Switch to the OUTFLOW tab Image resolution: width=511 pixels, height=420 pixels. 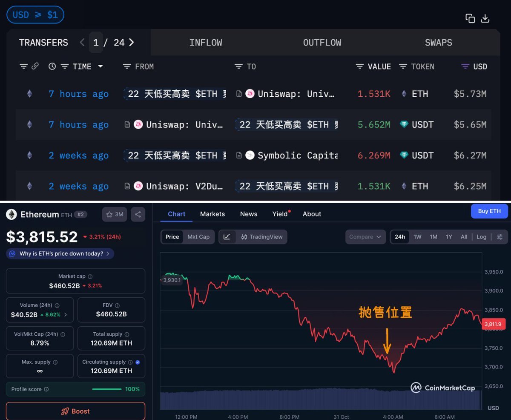click(x=322, y=43)
